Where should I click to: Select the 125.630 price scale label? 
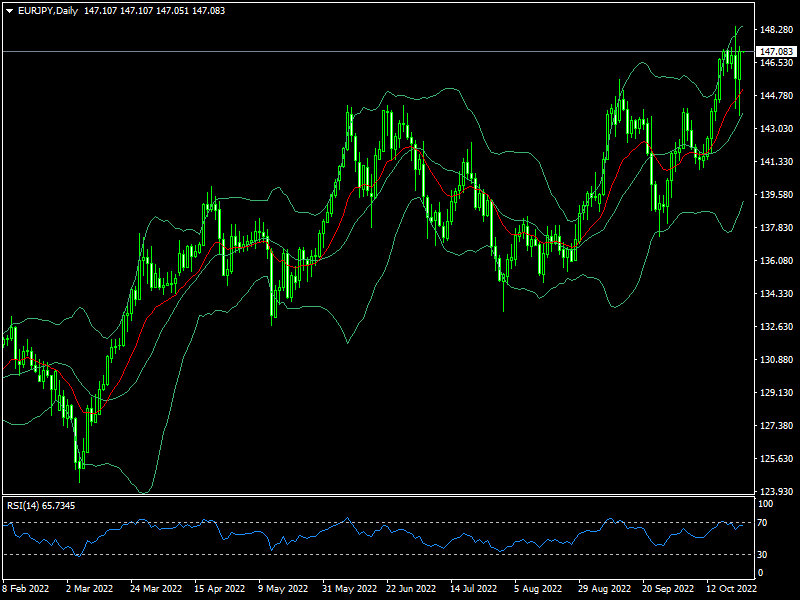(777, 459)
